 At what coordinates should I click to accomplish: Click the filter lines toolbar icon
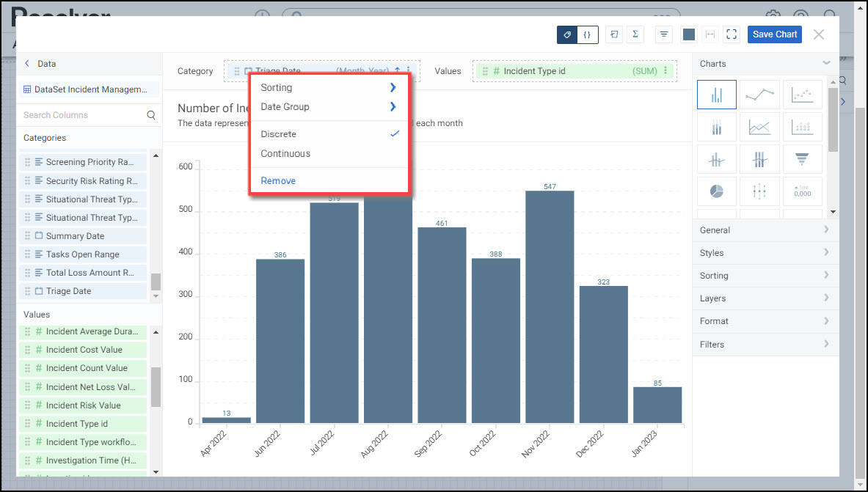(664, 34)
